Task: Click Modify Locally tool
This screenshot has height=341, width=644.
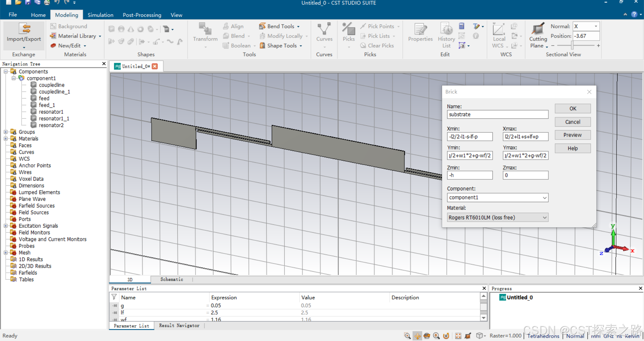Action: pos(283,36)
